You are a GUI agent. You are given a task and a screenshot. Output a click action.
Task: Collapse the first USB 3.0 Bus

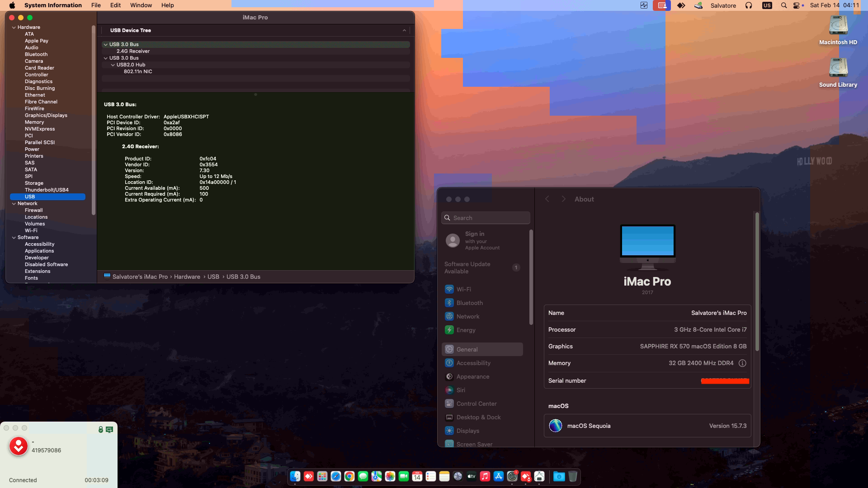pyautogui.click(x=105, y=45)
